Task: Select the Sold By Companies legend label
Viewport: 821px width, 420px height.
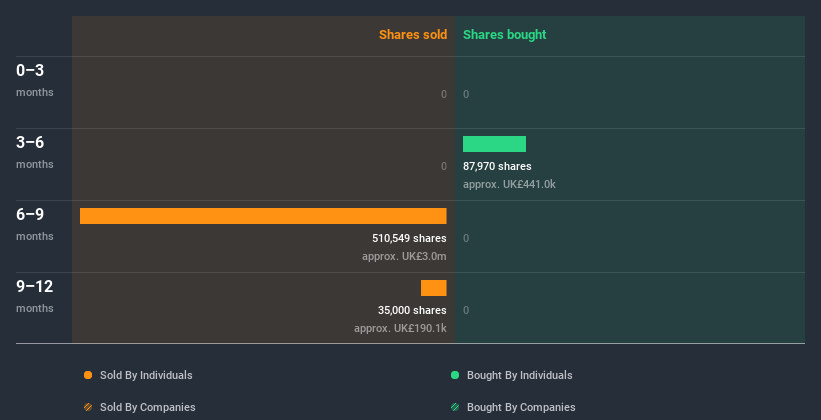Action: click(148, 407)
